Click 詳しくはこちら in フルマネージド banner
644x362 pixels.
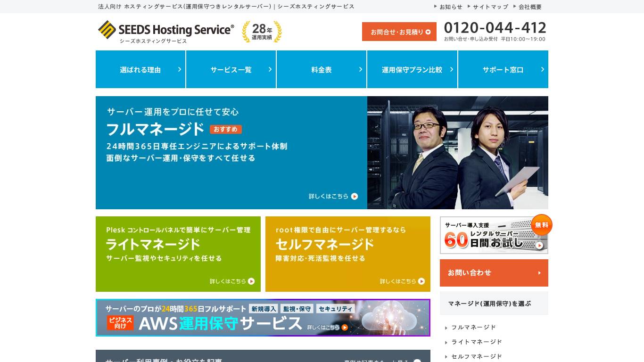click(329, 196)
